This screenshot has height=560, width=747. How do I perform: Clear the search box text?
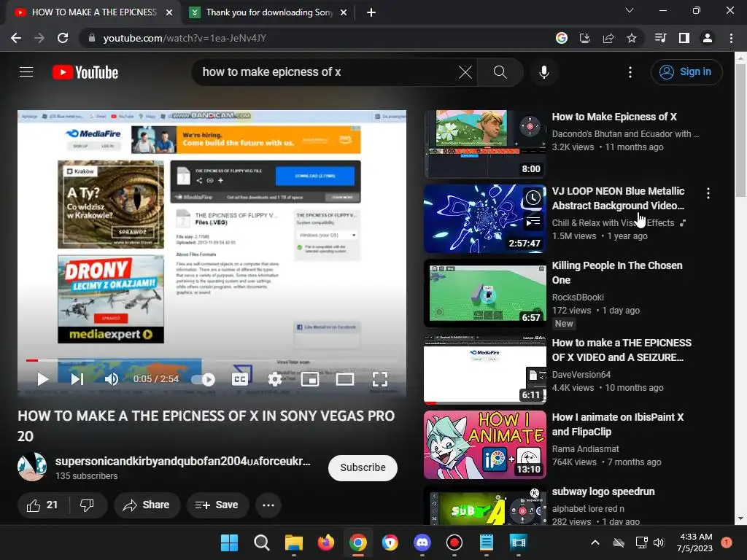[465, 72]
